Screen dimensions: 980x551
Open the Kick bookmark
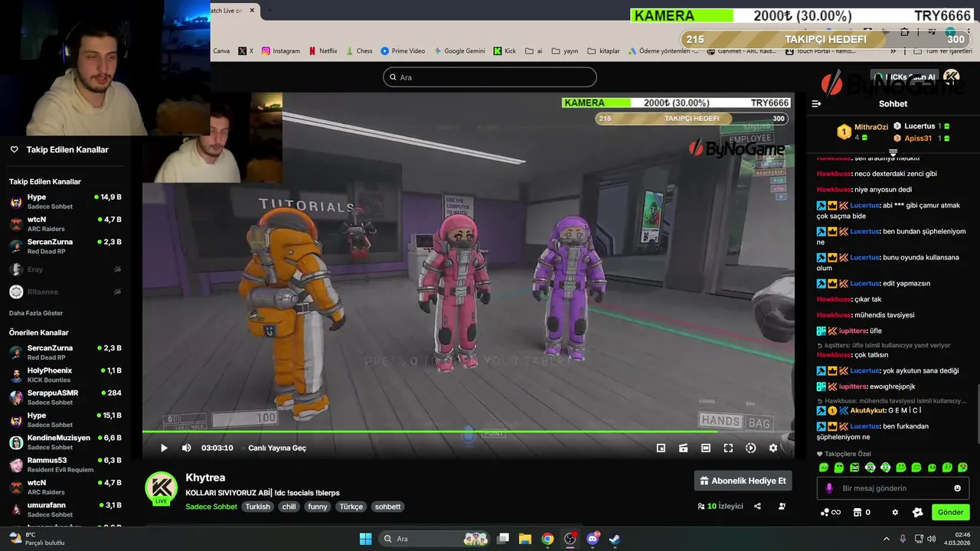505,51
